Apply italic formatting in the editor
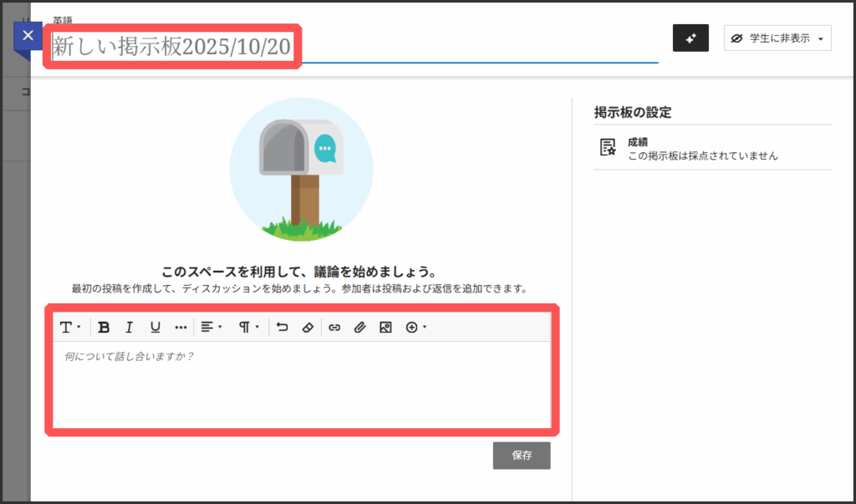856x504 pixels. (x=129, y=328)
